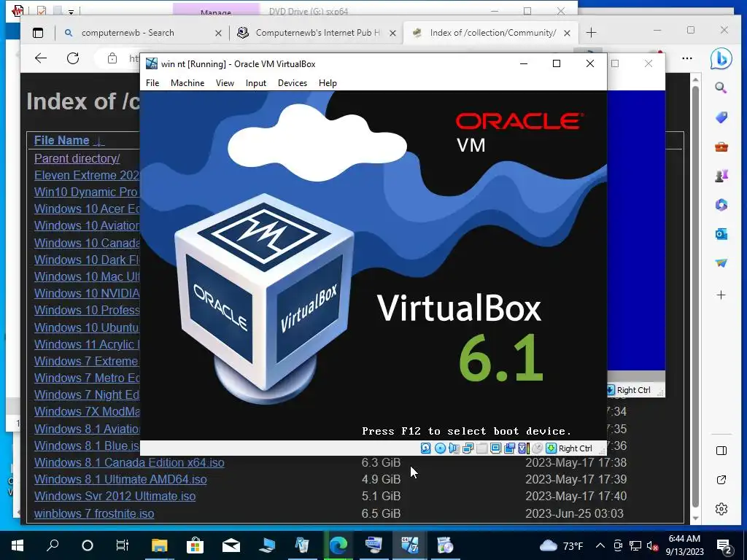747x560 pixels.
Task: Close the Computernewb's Internet Pub tab
Action: pyautogui.click(x=392, y=33)
